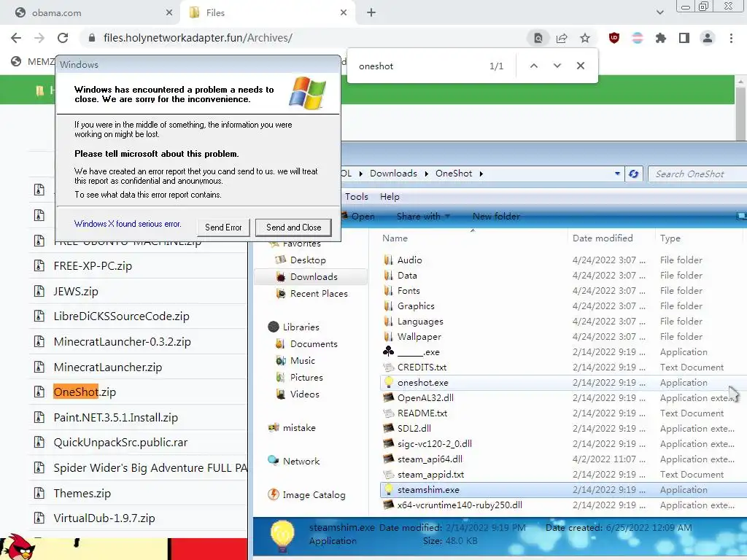Select oneshot.exe lightbulb icon
Screen dimensions: 747x560
point(389,382)
